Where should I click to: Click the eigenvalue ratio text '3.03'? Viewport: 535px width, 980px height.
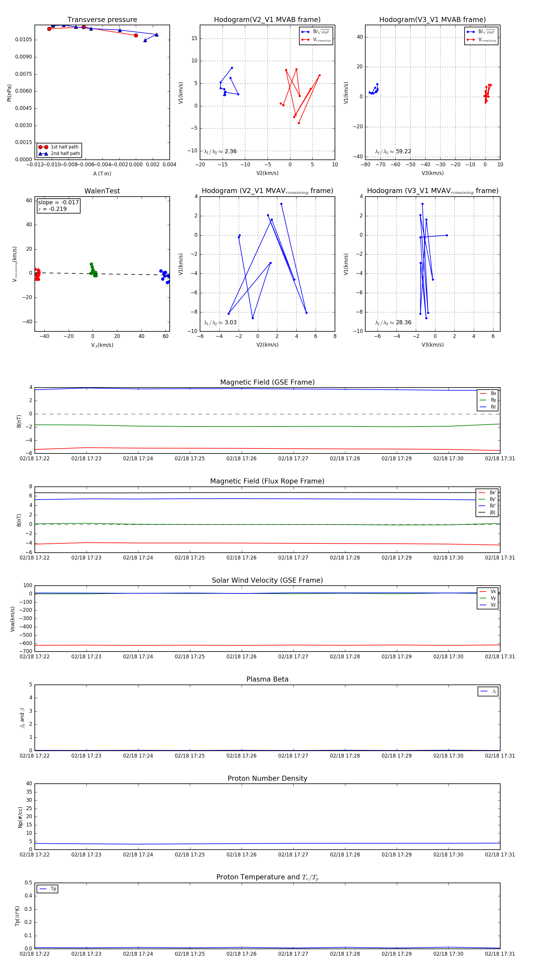(x=230, y=323)
